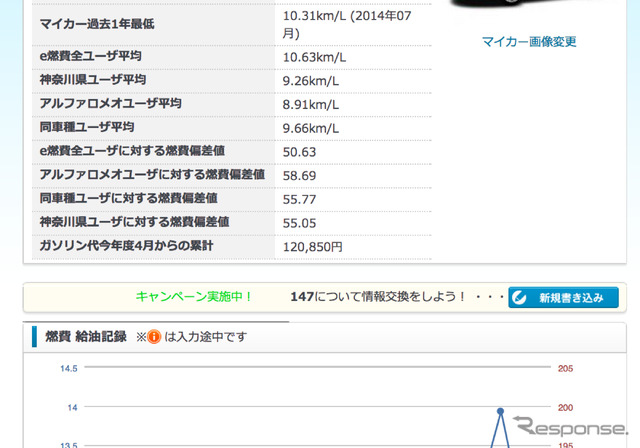This screenshot has height=448, width=640.
Task: Select the 同車種ユーザに対する燃費偏差値 label
Action: (128, 198)
